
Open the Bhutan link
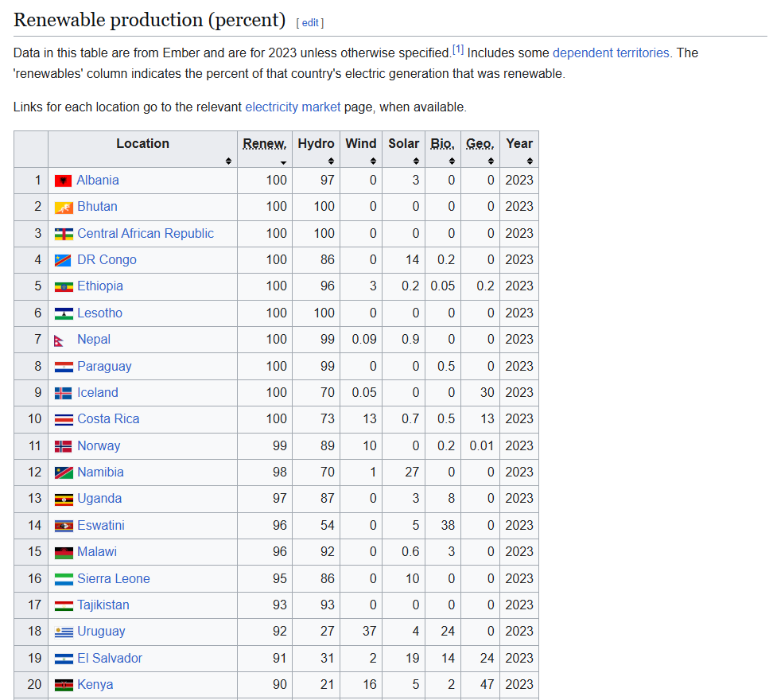pyautogui.click(x=97, y=207)
